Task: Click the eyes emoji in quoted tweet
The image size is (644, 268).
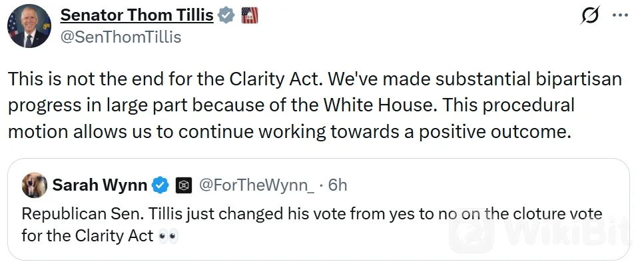Action: (x=168, y=237)
